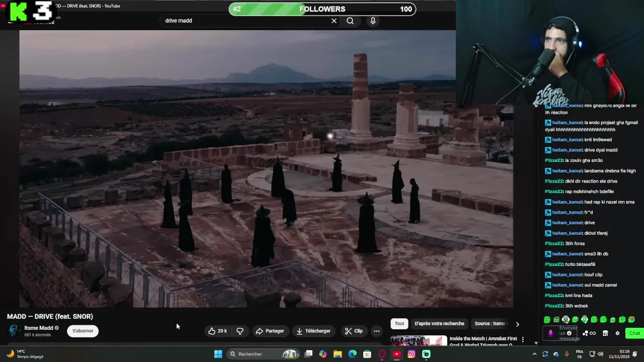
Task: Open Itsme Madd channel avatar
Action: (x=14, y=331)
